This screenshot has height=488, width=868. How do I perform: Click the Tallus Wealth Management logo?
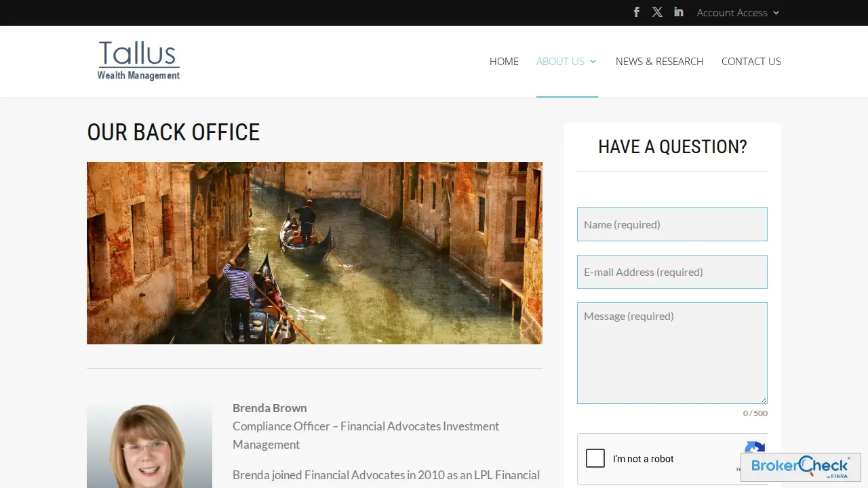(x=138, y=61)
